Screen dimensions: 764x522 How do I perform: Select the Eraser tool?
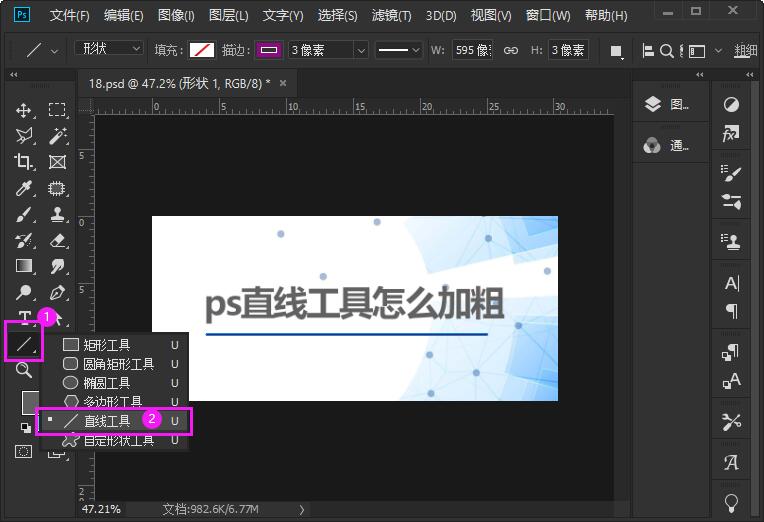point(57,240)
